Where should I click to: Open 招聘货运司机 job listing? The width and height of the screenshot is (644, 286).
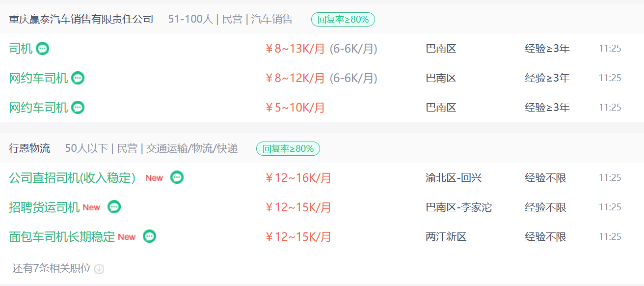[x=44, y=207]
